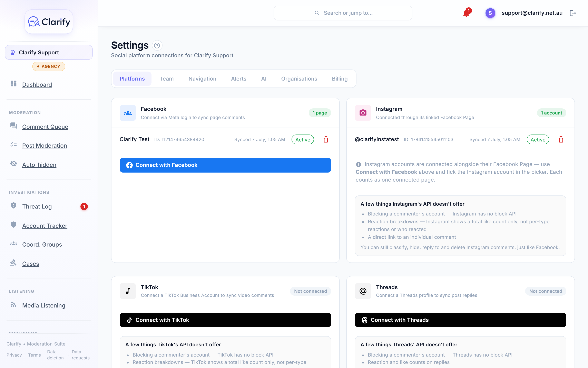Click the Search or jump to field

click(x=343, y=13)
